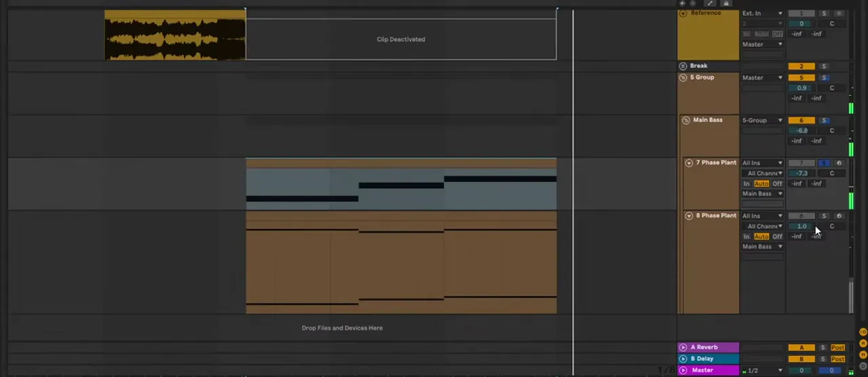
Task: Open 7 Phase Plant Main Bass output dropdown
Action: click(762, 194)
